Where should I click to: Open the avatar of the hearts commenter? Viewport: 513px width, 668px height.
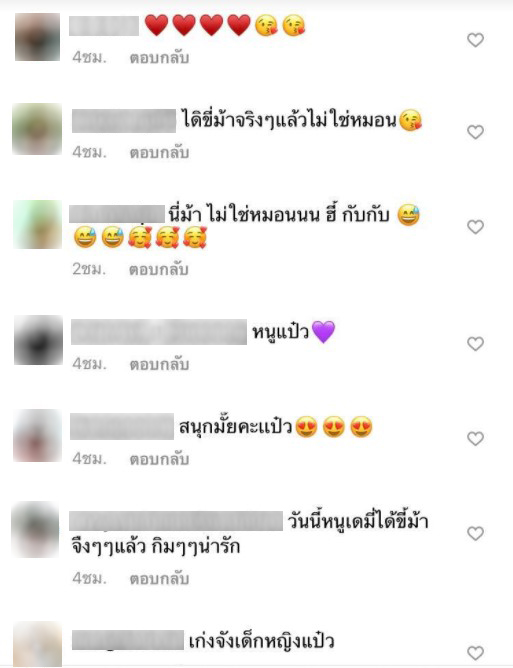pyautogui.click(x=37, y=37)
